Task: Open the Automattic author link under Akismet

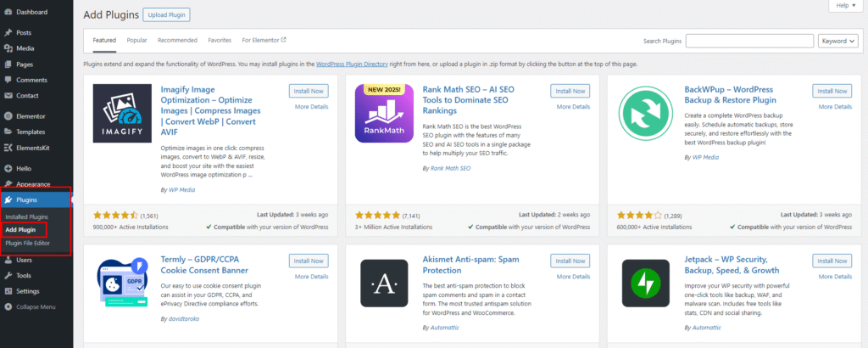Action: [444, 328]
